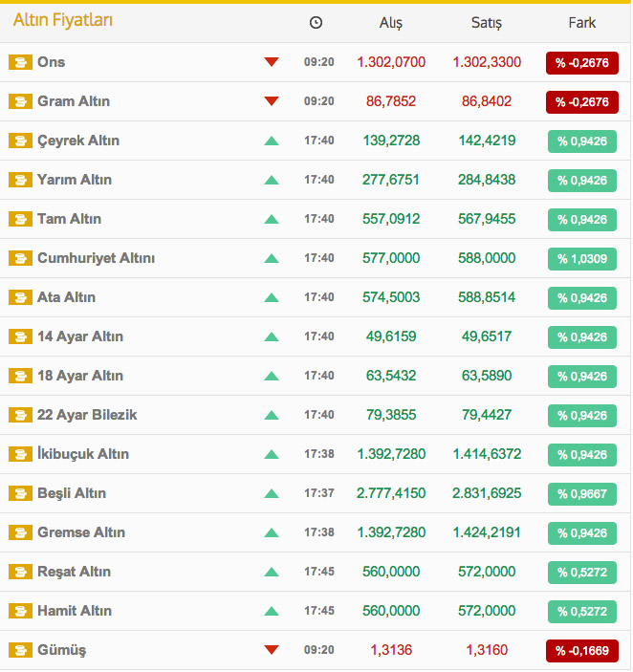
Task: Click the gold icon beside Hamit Altın
Action: point(20,611)
